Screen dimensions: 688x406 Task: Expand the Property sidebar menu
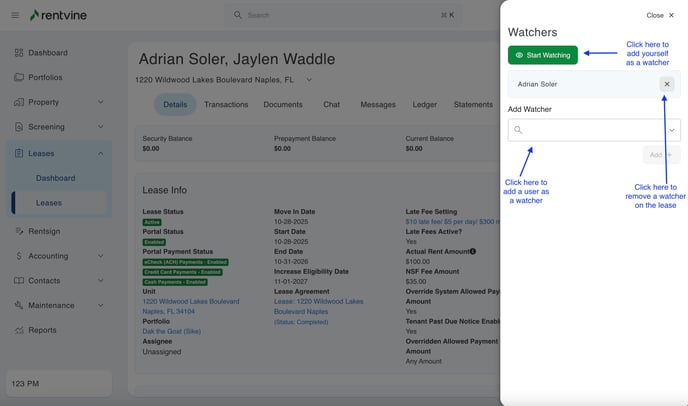click(101, 102)
